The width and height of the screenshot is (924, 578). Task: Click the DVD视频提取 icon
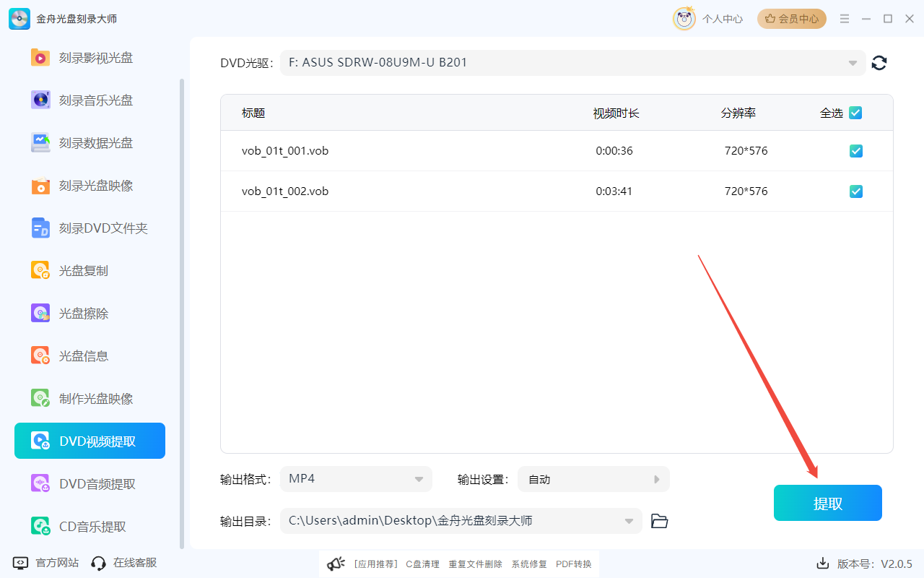pyautogui.click(x=40, y=441)
